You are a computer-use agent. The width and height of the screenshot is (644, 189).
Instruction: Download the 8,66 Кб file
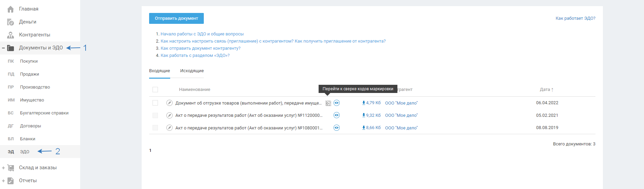pos(371,128)
